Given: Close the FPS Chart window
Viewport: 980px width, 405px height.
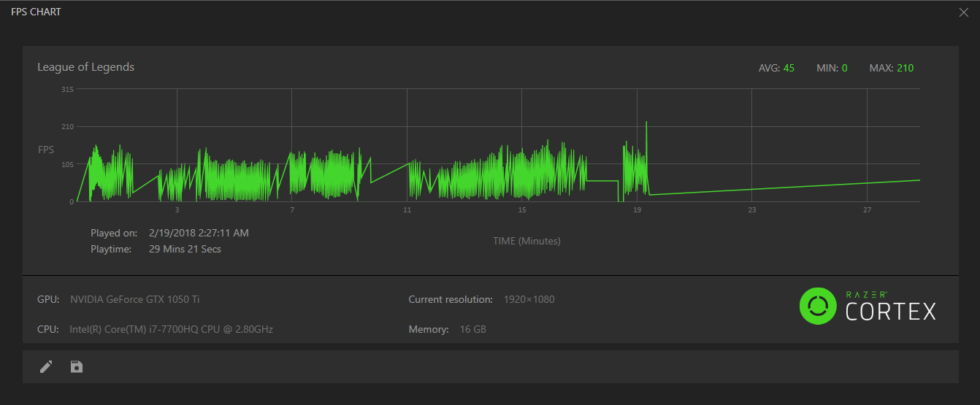Looking at the screenshot, I should click(x=964, y=12).
